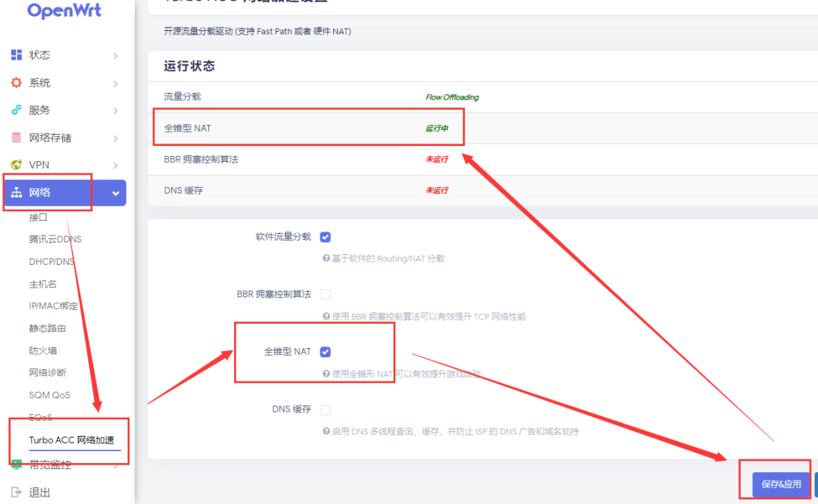Enable the BBR 拥塞控制算法 checkbox
This screenshot has height=504, width=818.
pyautogui.click(x=326, y=294)
